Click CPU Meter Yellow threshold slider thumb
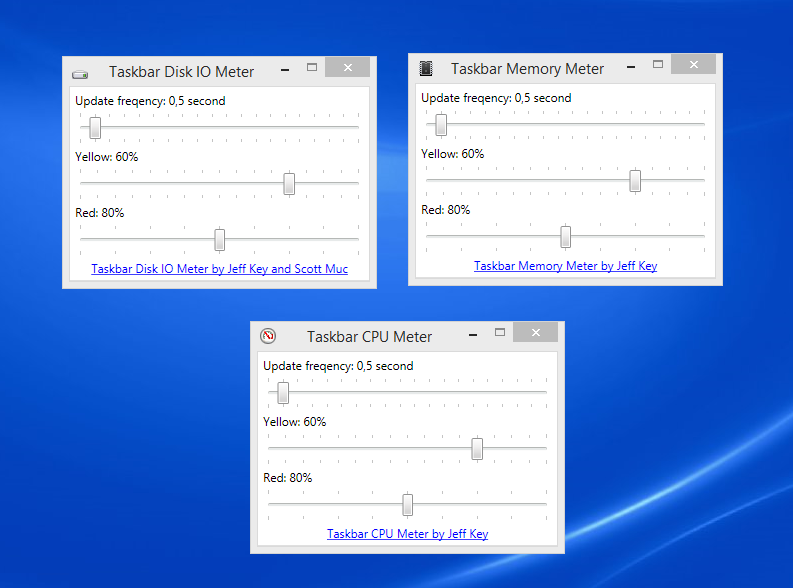Image resolution: width=793 pixels, height=588 pixels. coord(477,449)
